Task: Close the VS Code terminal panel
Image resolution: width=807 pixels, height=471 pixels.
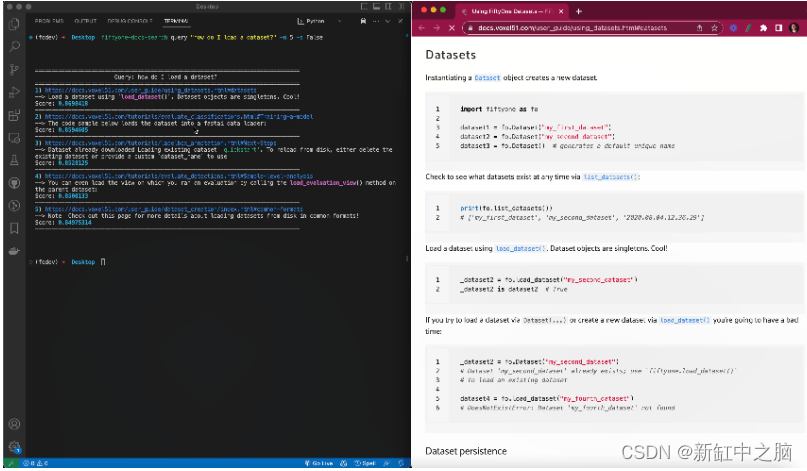Action: 400,21
